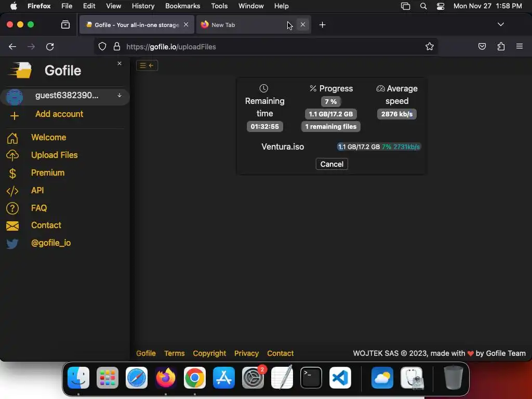Open the Bookmarks menu in menu bar

tap(182, 6)
